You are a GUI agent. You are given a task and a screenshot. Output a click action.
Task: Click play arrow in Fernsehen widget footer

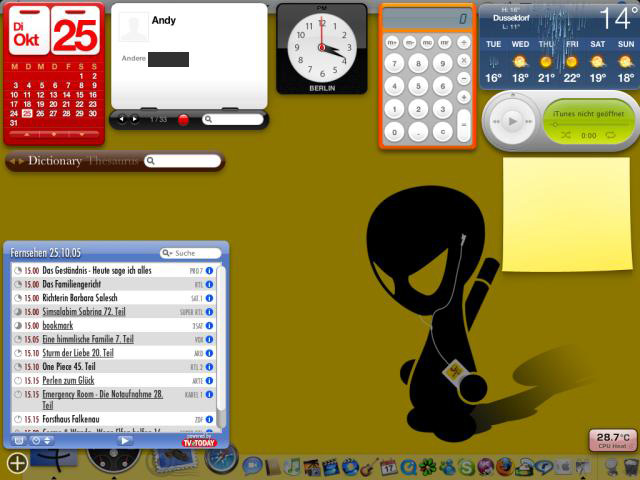124,441
